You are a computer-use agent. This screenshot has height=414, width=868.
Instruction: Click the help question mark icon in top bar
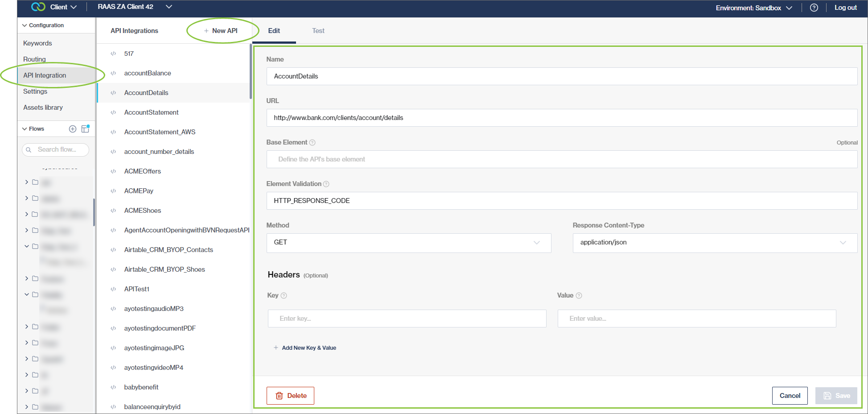[x=814, y=8]
